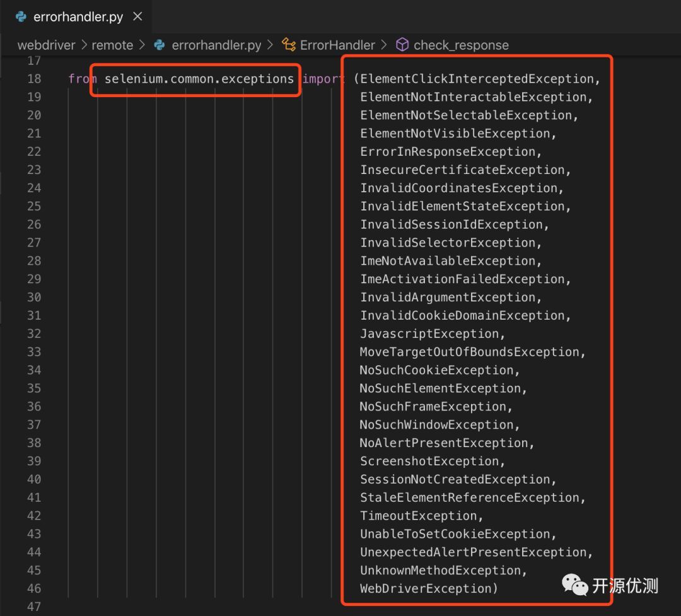
Task: Expand the chevron after ErrorHandler breadcrumb
Action: point(383,45)
